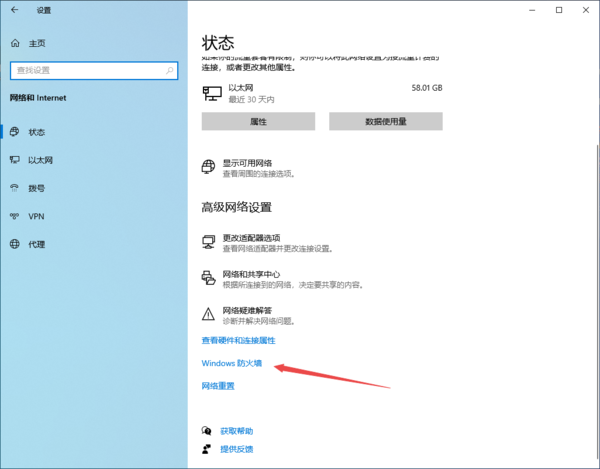Open 提供反馈 link
The image size is (600, 469).
click(x=236, y=449)
